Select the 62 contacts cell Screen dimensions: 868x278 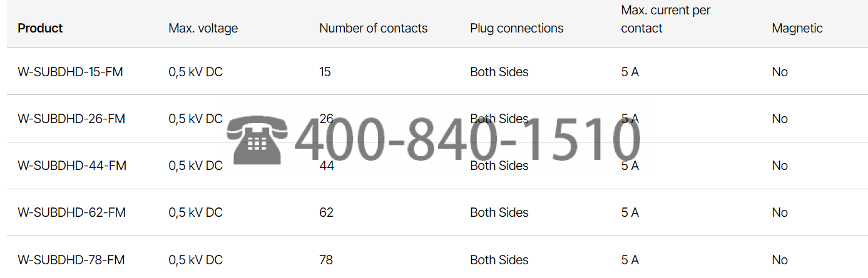pos(326,212)
